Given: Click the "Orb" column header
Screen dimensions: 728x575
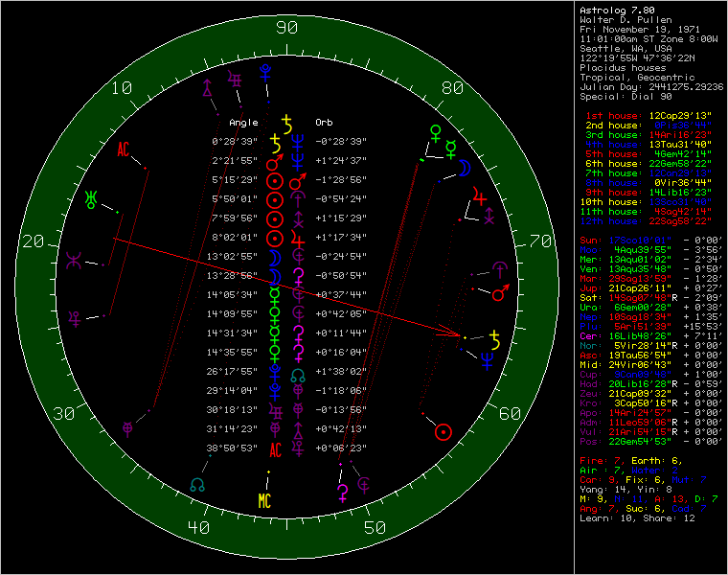Looking at the screenshot, I should tap(325, 123).
